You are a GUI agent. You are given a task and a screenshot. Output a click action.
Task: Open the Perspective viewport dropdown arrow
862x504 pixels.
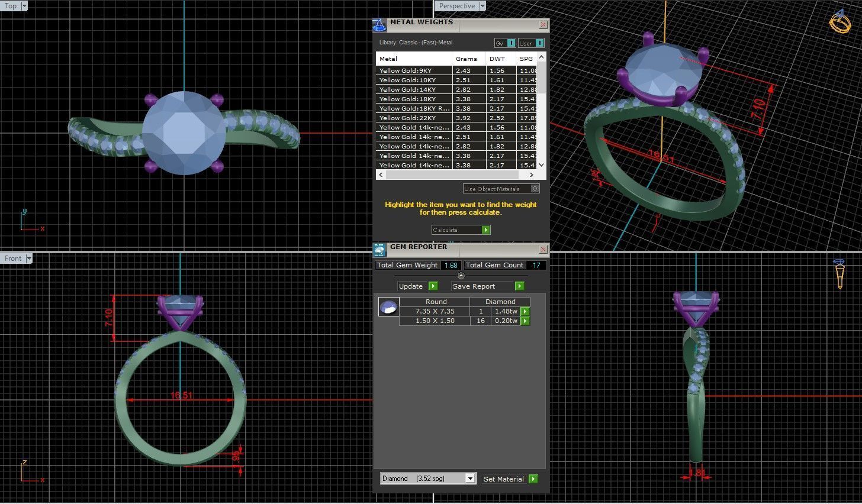[483, 6]
